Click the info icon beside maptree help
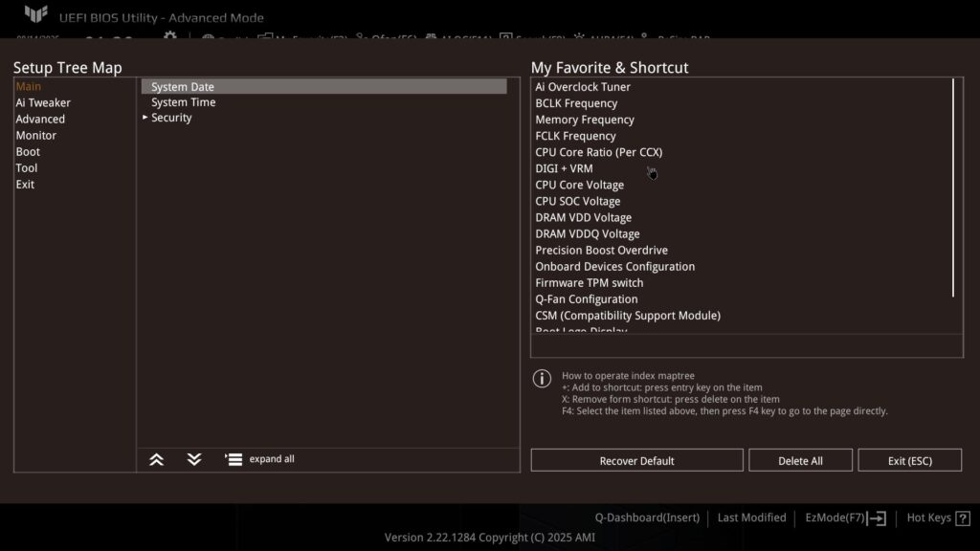 542,379
